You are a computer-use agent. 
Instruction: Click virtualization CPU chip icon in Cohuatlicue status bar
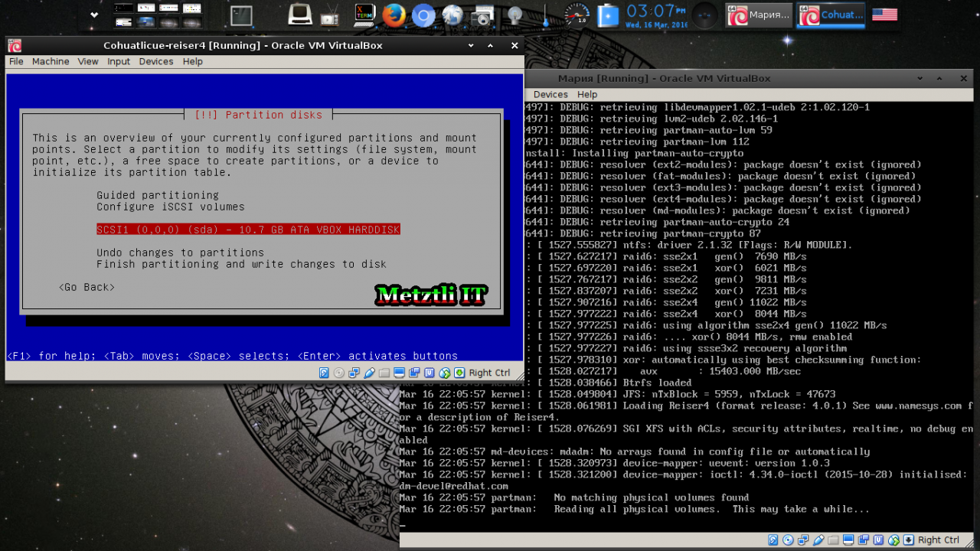click(430, 373)
